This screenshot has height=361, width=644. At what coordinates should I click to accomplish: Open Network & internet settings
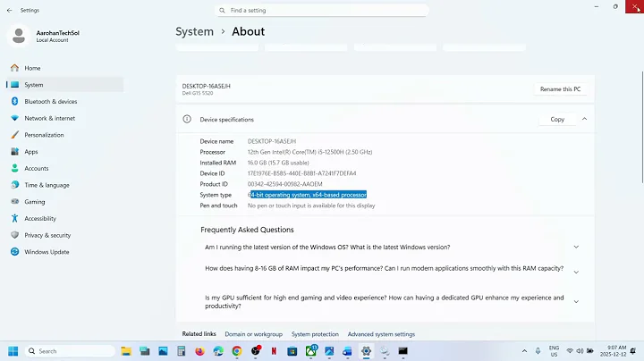pos(65,118)
